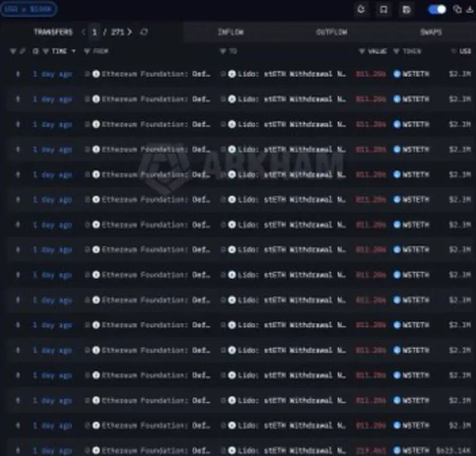Click the link chain icon in header row
This screenshot has width=476, height=456.
point(22,51)
